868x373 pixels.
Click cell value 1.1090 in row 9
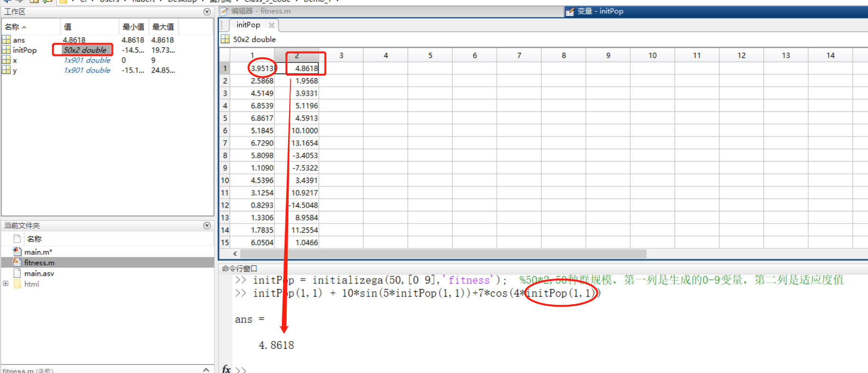coord(262,168)
